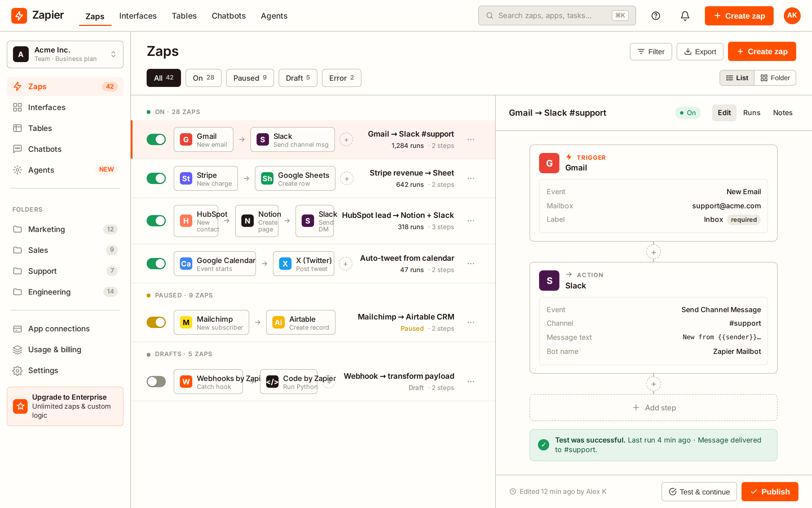
Task: Expand the Acme Inc. workspace switcher
Action: (65, 54)
